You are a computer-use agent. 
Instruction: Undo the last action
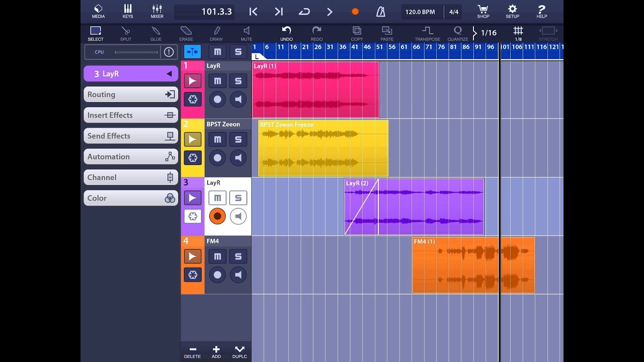coord(286,34)
